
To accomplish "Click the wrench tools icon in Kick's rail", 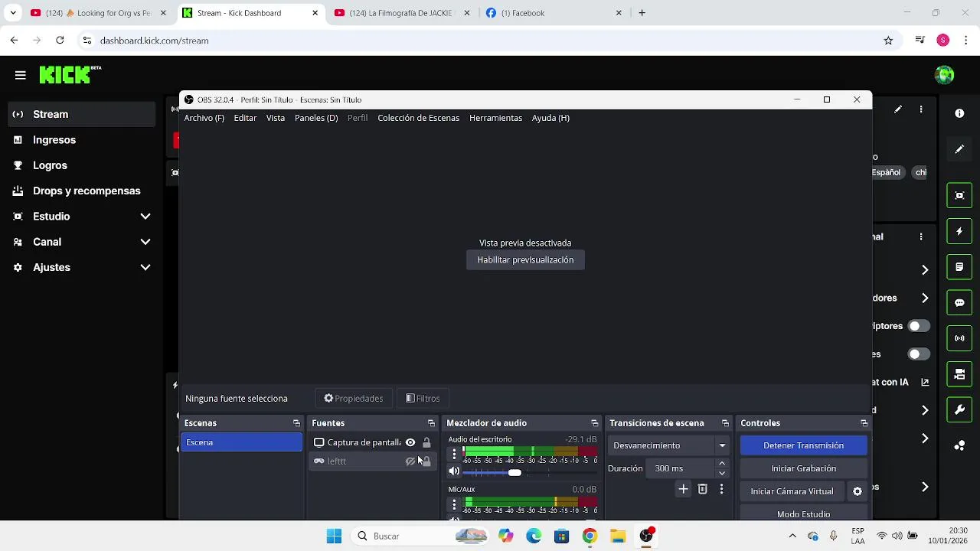I will click(x=959, y=410).
